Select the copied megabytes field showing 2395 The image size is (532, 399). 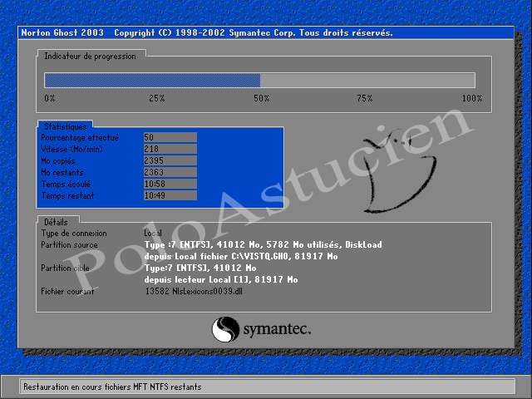(x=170, y=160)
